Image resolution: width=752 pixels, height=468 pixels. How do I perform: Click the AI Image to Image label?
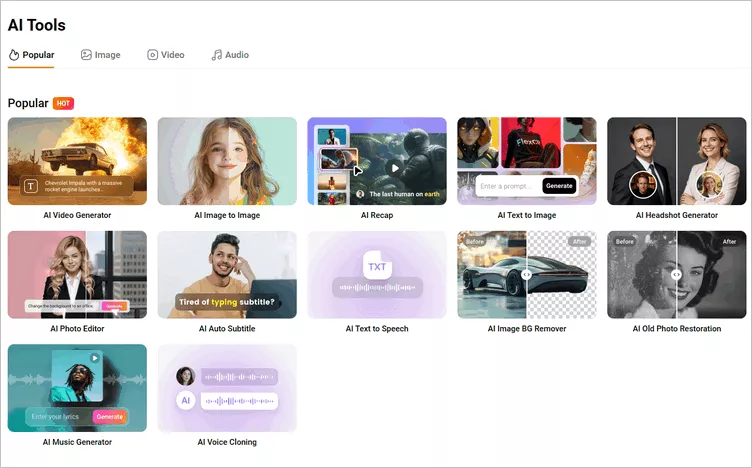click(x=227, y=215)
